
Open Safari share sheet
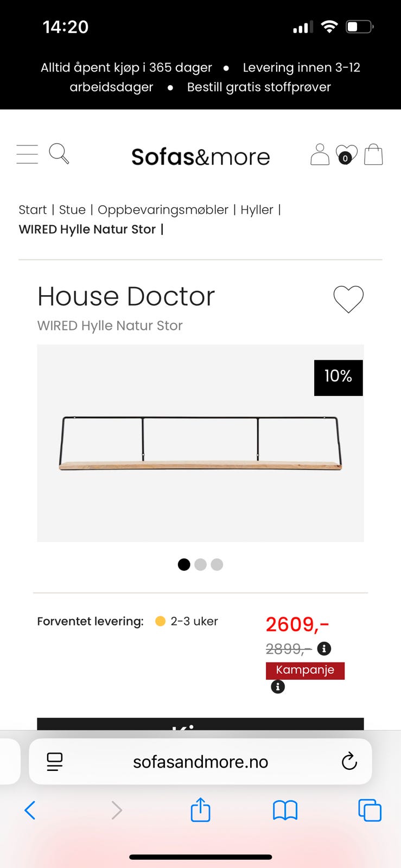tap(200, 810)
